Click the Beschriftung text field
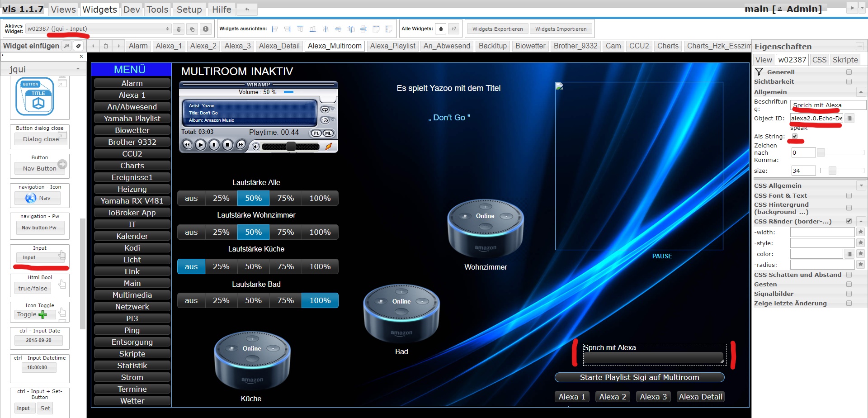The height and width of the screenshot is (418, 868). [828, 105]
